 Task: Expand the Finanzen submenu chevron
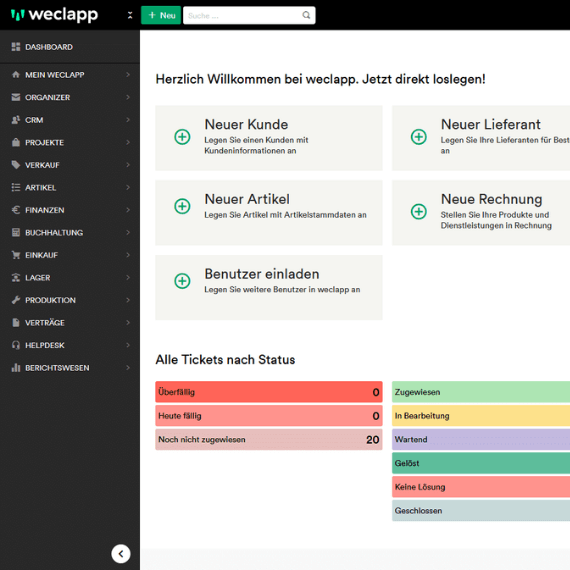[x=128, y=210]
